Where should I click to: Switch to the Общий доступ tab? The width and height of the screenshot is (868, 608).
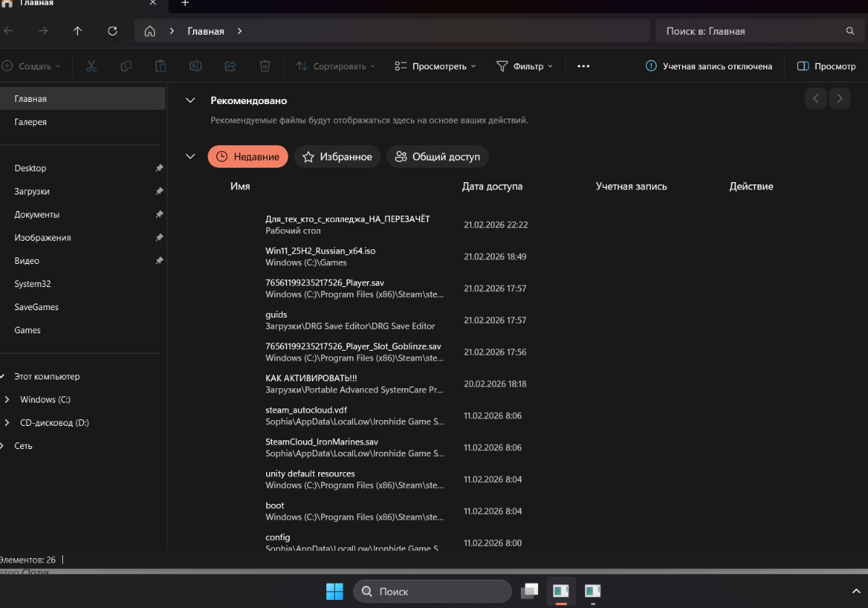[x=438, y=157]
